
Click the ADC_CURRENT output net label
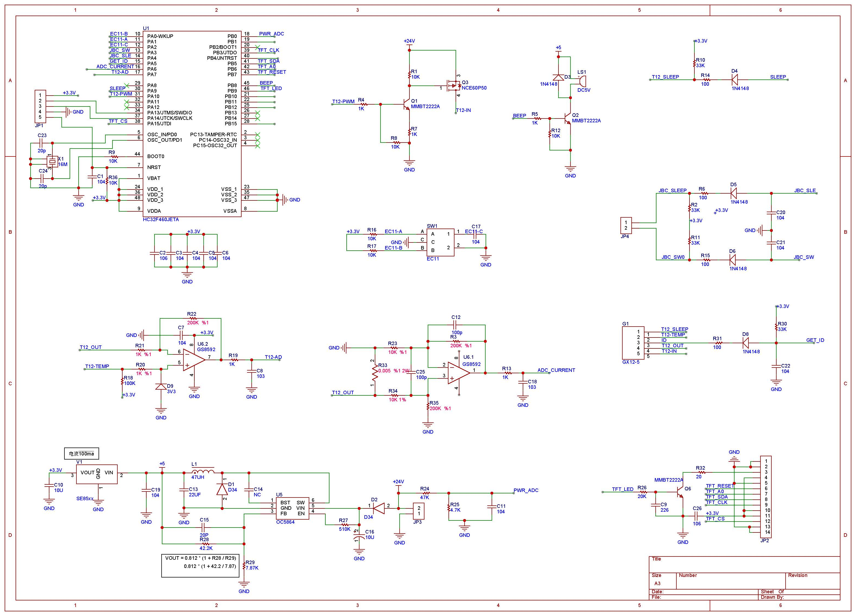pos(556,370)
